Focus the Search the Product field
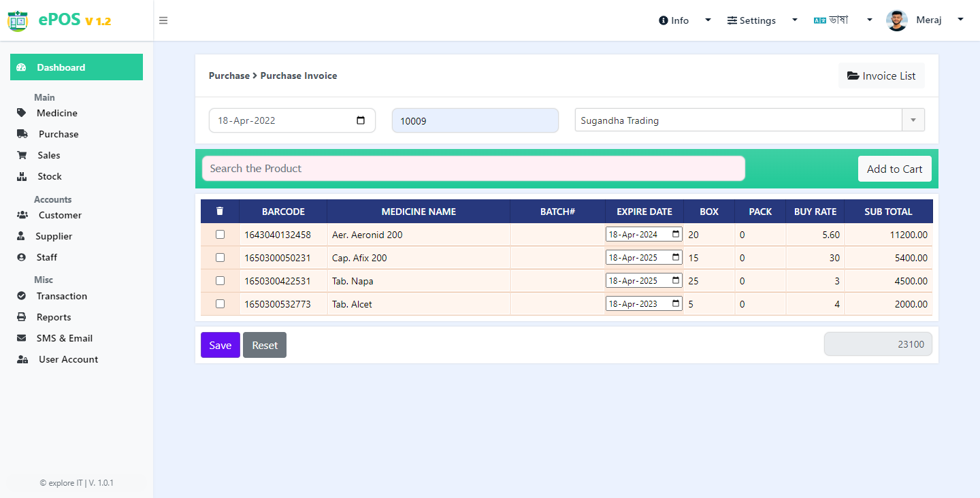Viewport: 980px width, 498px height. (x=474, y=169)
